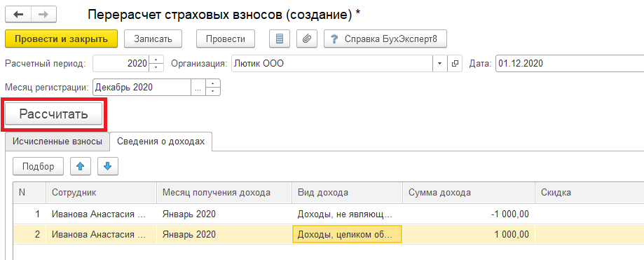Click the Рассчитать button
This screenshot has height=260, width=644.
tap(54, 114)
